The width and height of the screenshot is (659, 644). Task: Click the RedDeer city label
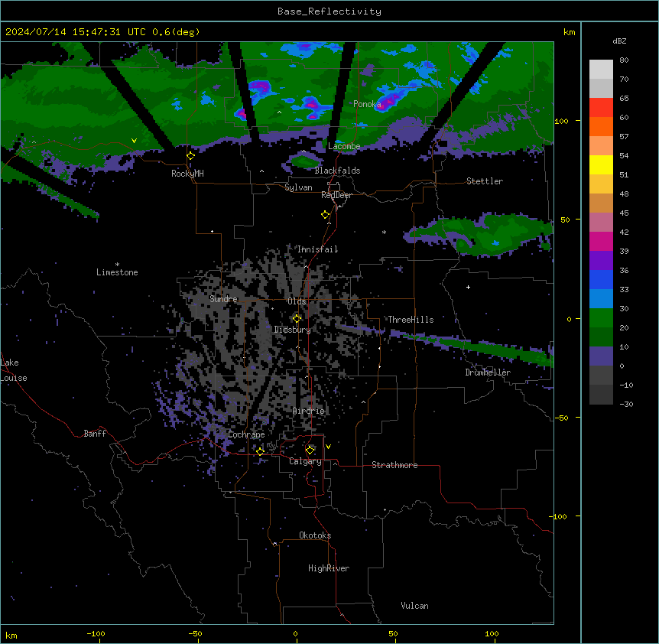pyautogui.click(x=336, y=196)
